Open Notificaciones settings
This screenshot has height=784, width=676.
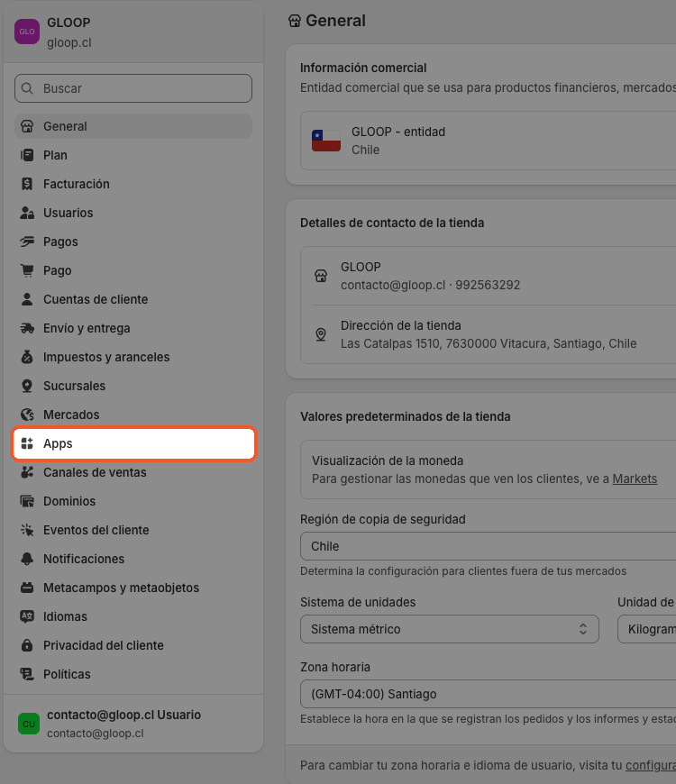pos(133,559)
